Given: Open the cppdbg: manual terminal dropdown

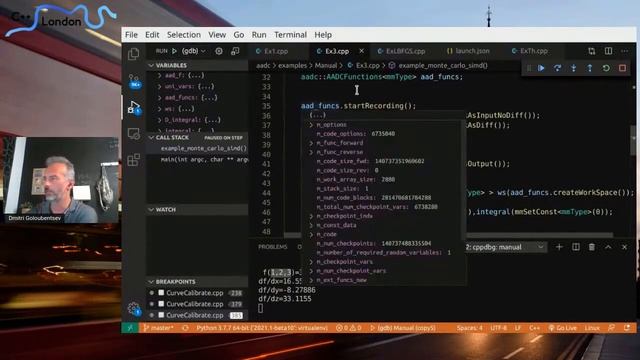Looking at the screenshot, I should (x=505, y=247).
